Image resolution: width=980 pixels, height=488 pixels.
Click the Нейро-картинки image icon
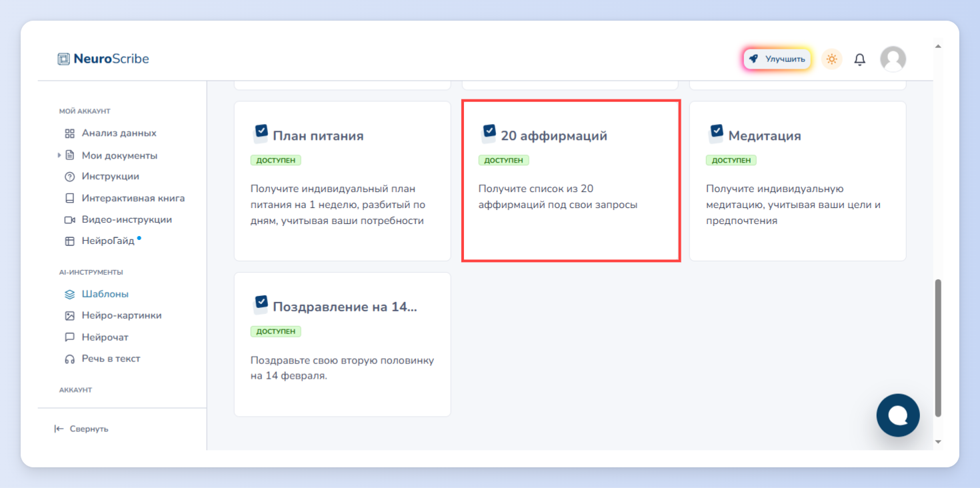(69, 316)
